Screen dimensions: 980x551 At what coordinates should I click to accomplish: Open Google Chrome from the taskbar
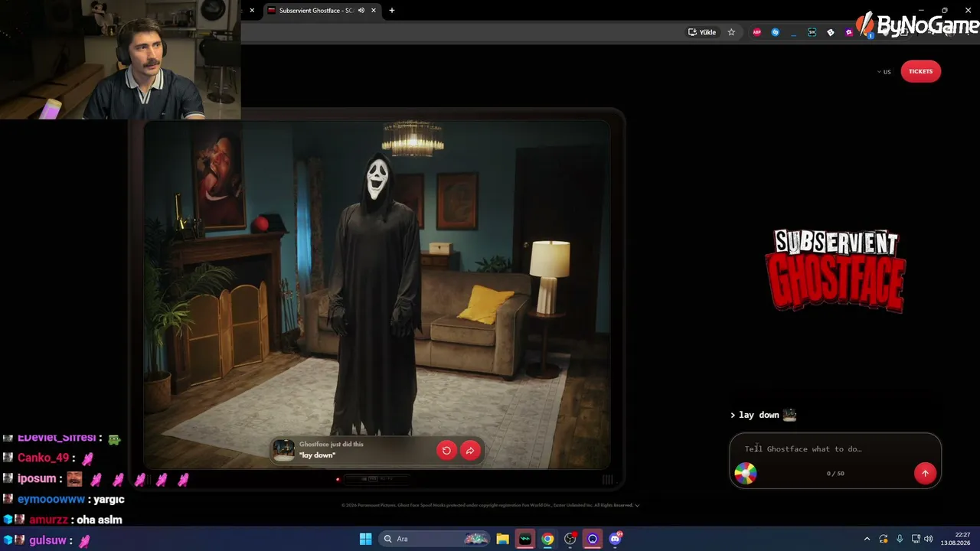(x=547, y=539)
